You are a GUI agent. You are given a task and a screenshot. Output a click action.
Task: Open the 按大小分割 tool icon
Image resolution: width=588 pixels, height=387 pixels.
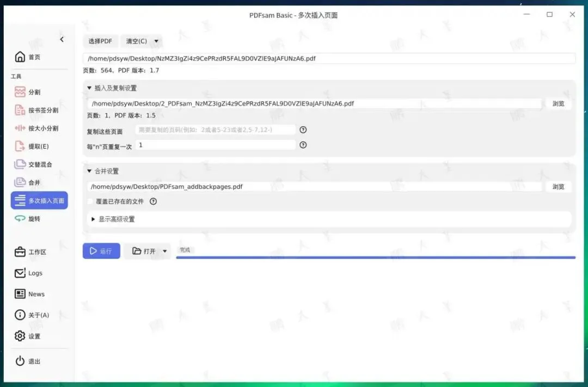pos(20,128)
